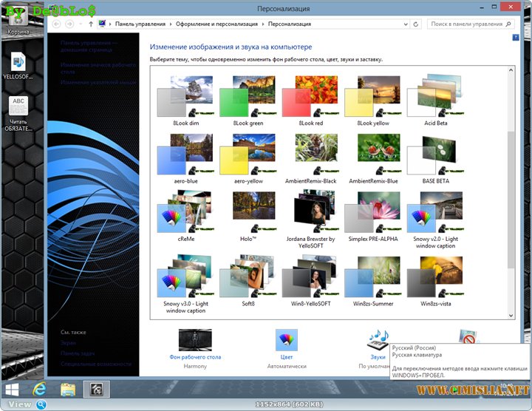Image resolution: width=532 pixels, height=411 pixels.
Task: Open the Цвет window color setting
Action: point(287,340)
